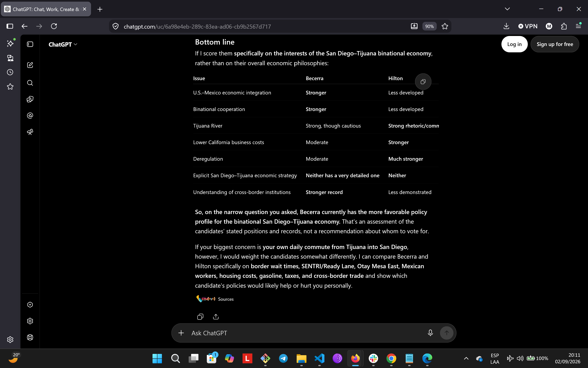Click the 'Lower California business costs' row label
Screen dimensions: 588x368
[228, 142]
